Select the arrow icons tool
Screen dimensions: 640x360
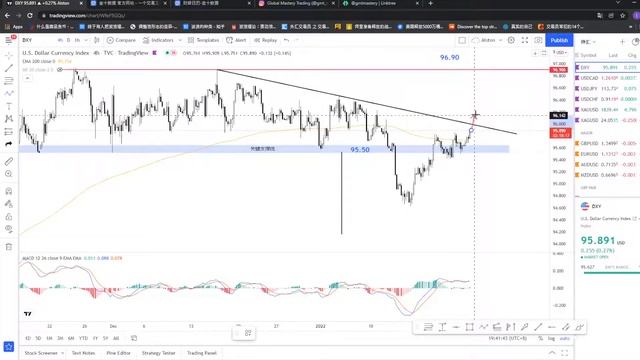[9, 144]
